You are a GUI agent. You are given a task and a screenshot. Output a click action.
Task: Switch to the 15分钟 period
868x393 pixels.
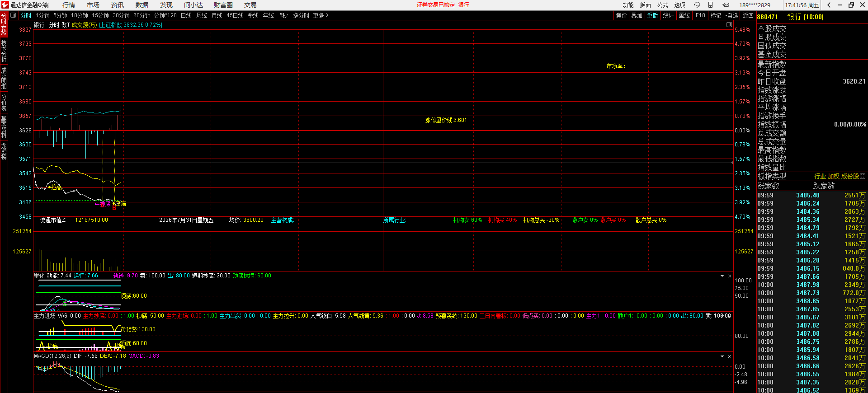[100, 15]
